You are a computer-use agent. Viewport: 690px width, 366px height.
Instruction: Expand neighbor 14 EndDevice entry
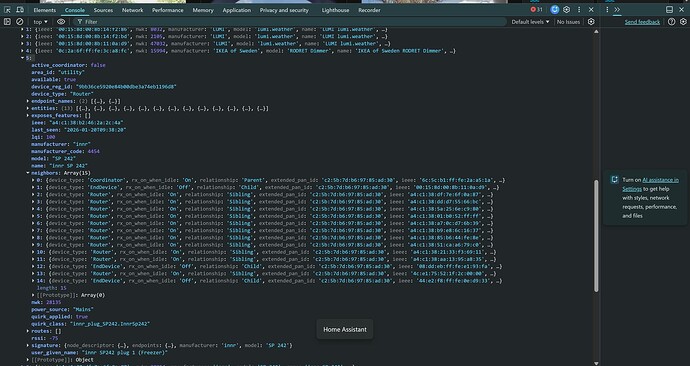pyautogui.click(x=33, y=281)
